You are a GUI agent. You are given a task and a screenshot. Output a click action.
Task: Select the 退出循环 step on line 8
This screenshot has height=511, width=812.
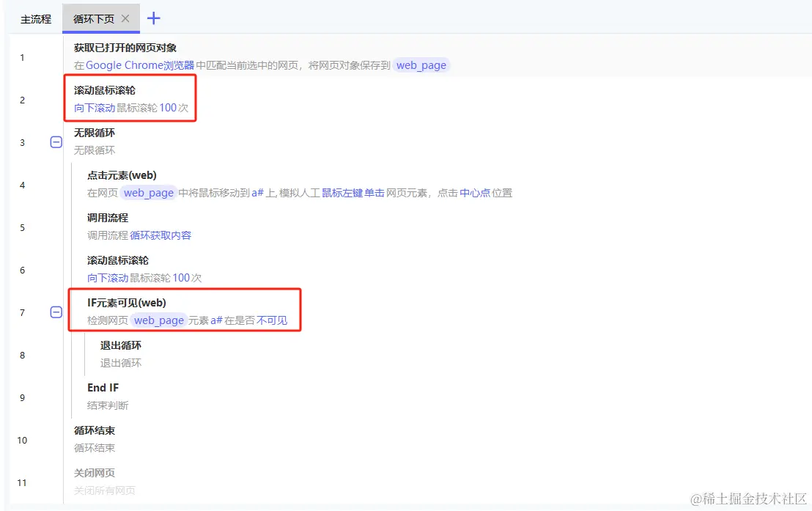click(121, 345)
